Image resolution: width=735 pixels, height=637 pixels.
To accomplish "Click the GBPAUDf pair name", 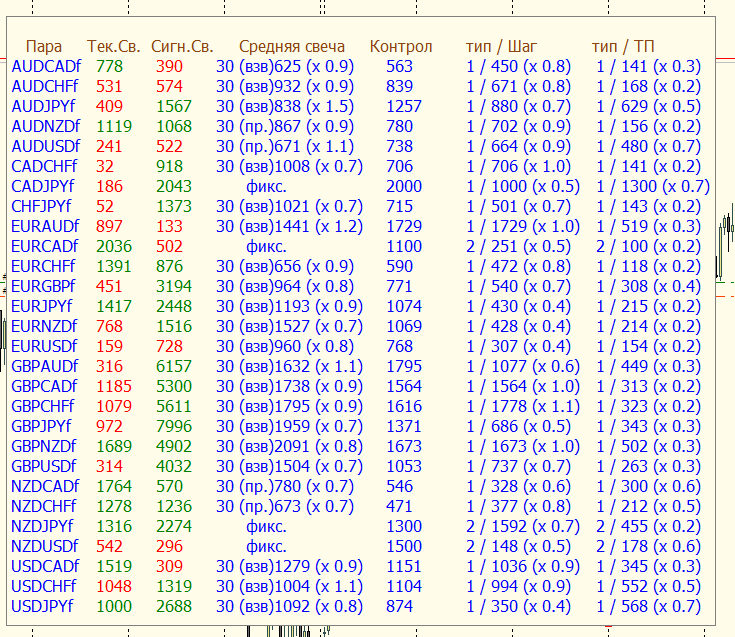I will tap(45, 367).
